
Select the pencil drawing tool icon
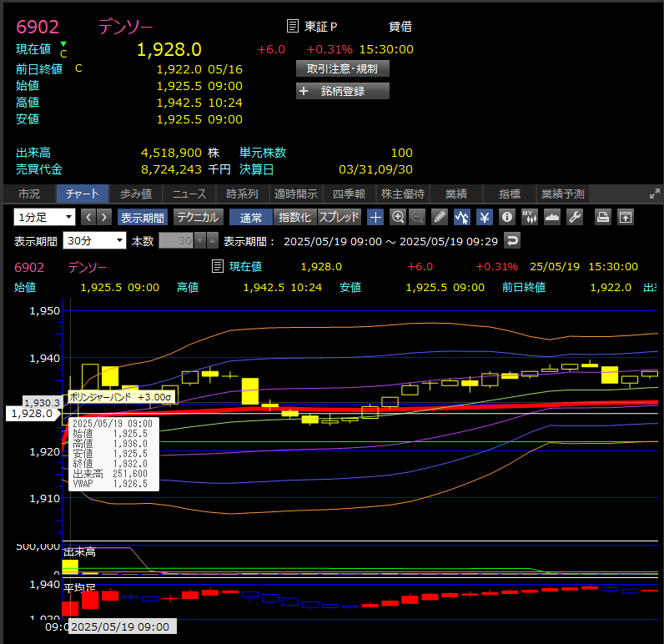click(440, 218)
